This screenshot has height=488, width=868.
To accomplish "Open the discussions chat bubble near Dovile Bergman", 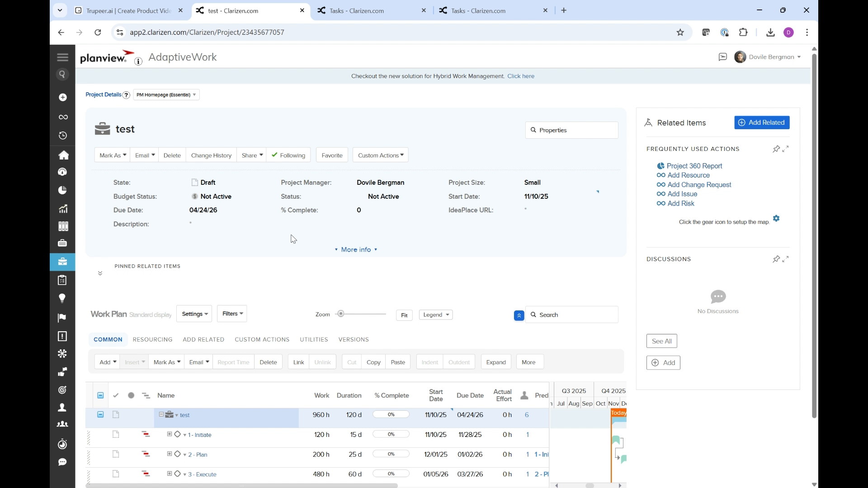I will pos(722,56).
